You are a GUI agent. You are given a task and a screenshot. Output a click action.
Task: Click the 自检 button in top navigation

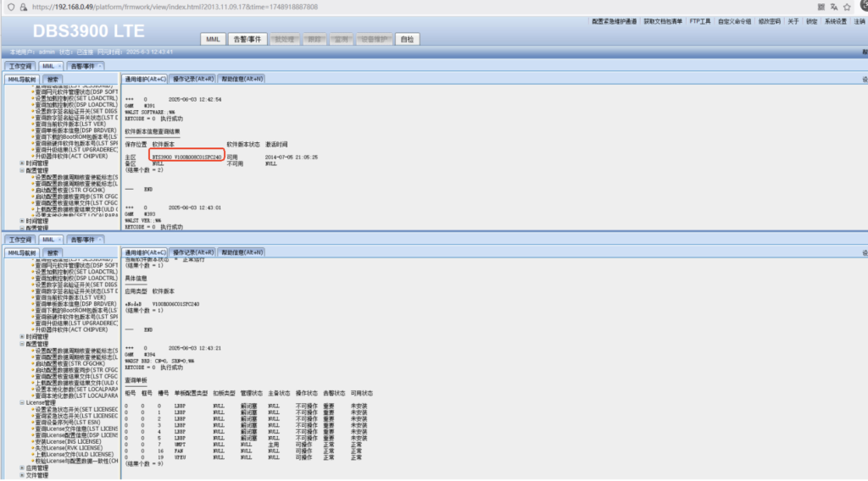[x=407, y=39]
